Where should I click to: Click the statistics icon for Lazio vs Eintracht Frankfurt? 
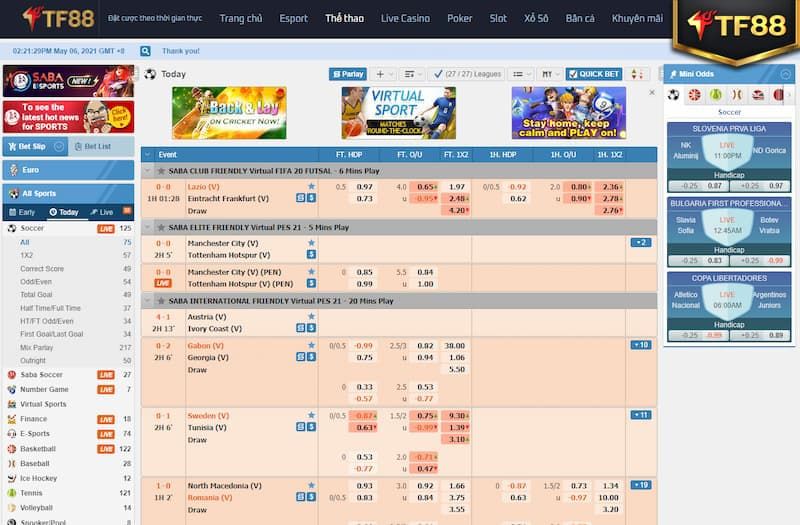[301, 198]
